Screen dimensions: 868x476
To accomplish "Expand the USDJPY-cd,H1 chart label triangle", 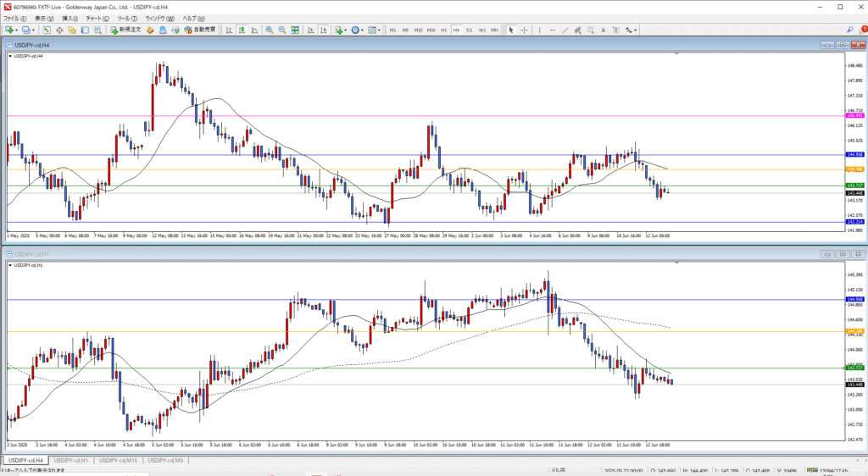I will coord(10,265).
